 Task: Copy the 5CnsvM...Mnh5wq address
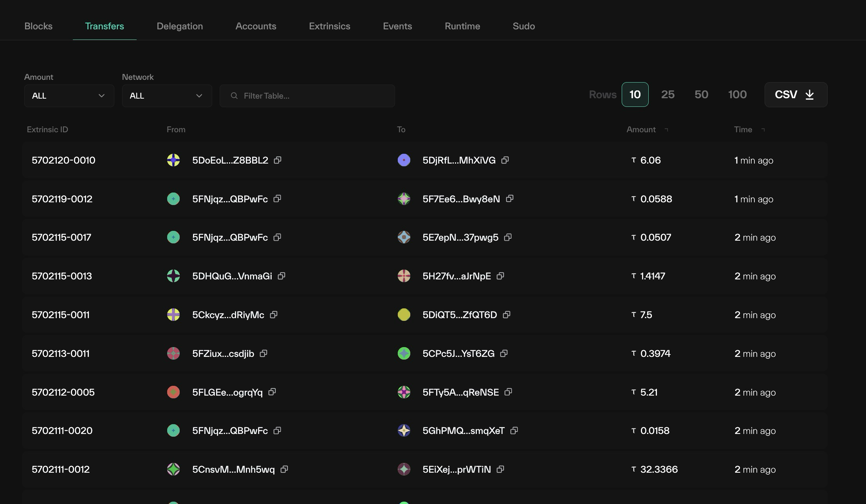coord(284,469)
